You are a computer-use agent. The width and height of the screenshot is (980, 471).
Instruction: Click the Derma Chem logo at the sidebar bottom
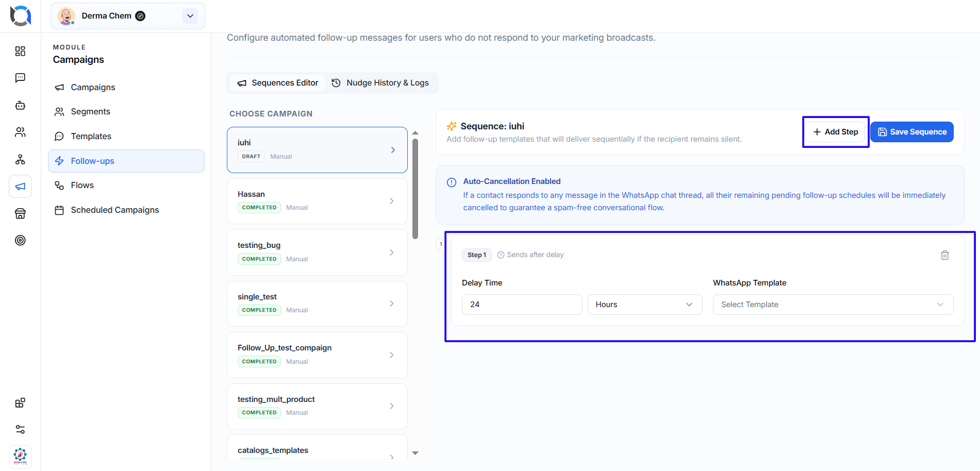20,457
